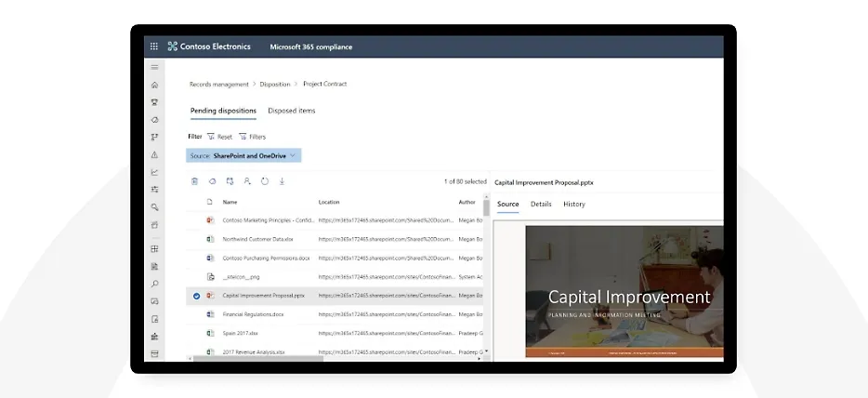Click the download arrow icon in toolbar
Viewport: 868px width, 398px height.
pos(282,181)
